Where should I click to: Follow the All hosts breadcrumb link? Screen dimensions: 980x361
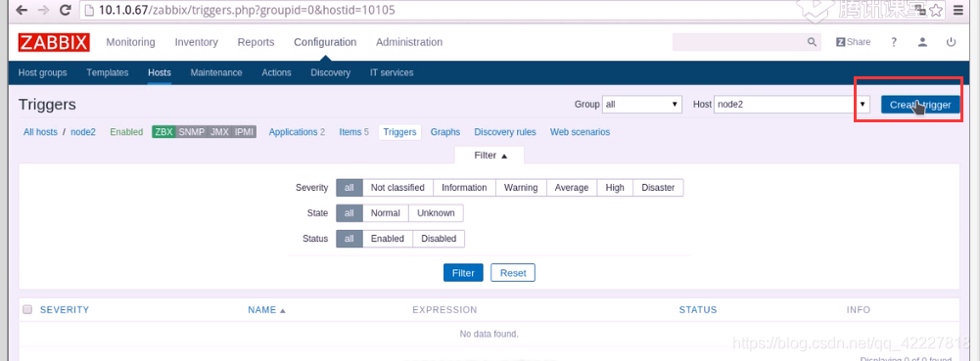[x=40, y=132]
